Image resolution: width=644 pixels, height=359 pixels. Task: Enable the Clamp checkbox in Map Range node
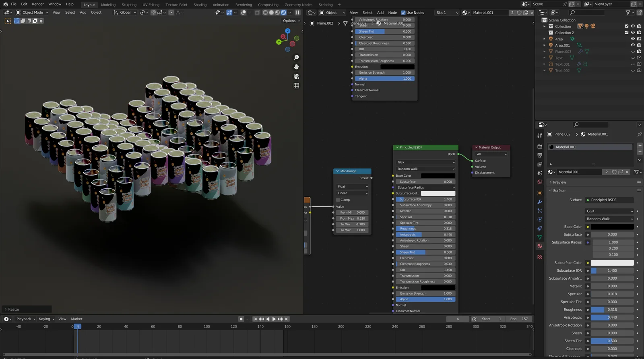[338, 200]
